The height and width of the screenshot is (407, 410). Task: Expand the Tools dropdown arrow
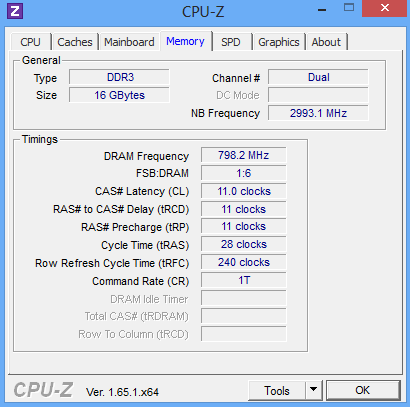[313, 390]
